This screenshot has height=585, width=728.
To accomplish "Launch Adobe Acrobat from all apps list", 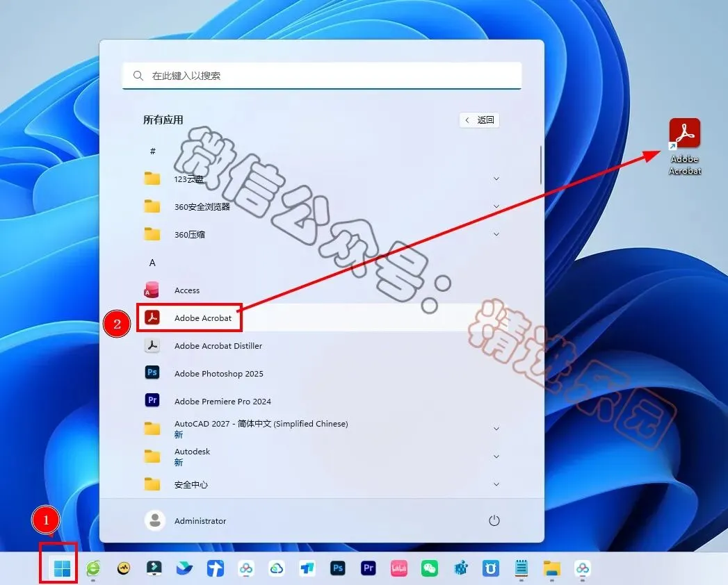I will coord(322,318).
